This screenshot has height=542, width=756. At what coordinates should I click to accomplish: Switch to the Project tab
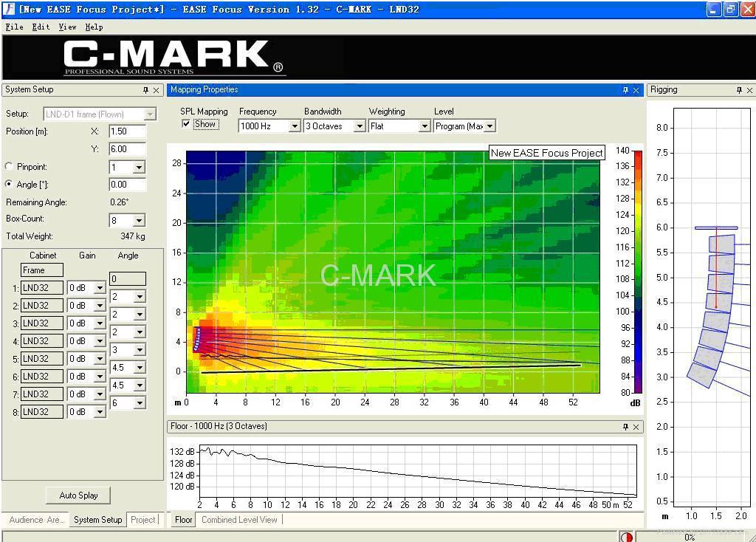[x=142, y=520]
